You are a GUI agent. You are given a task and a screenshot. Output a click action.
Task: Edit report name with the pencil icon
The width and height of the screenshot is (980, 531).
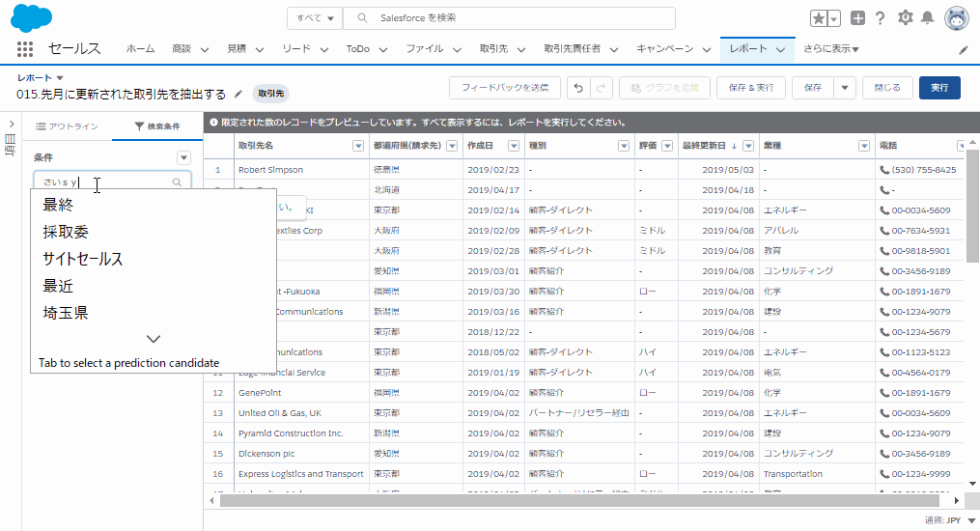(238, 94)
